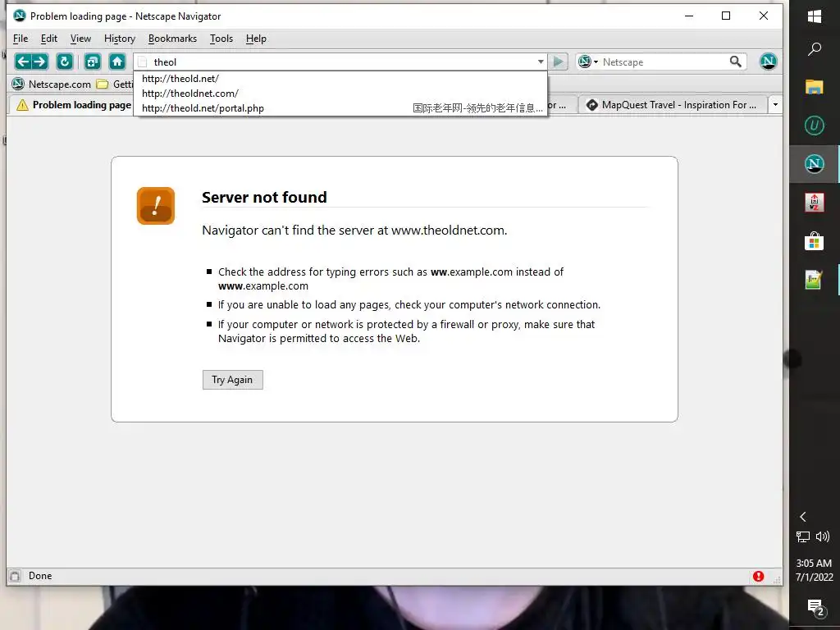
Task: Reload the page with the Refresh icon
Action: click(x=65, y=62)
